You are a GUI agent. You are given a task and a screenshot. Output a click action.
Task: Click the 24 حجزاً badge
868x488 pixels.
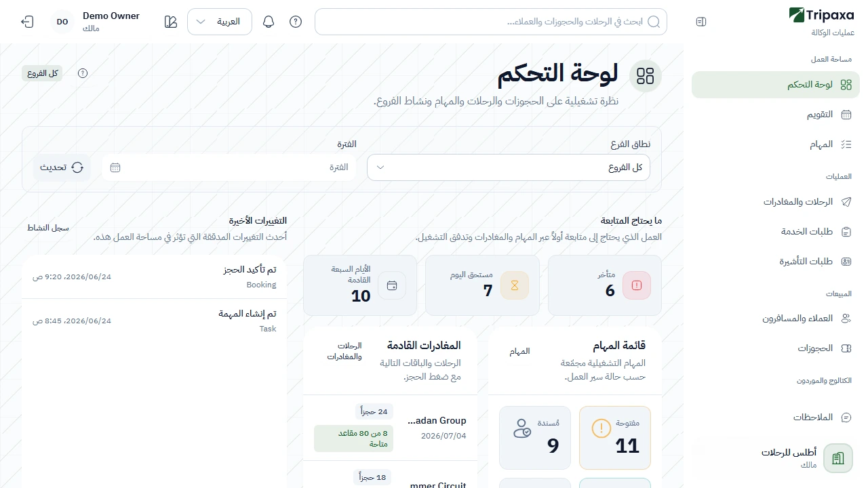coord(374,411)
